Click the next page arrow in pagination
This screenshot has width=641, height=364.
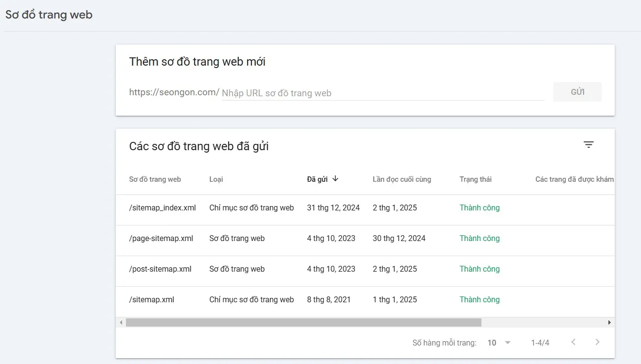(x=597, y=342)
